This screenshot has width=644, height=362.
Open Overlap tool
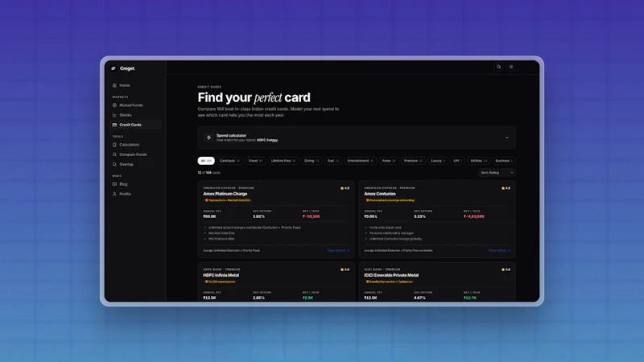point(135,164)
